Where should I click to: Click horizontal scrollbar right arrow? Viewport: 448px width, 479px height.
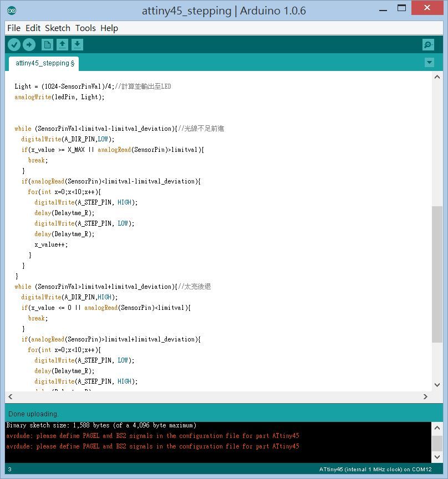click(425, 396)
